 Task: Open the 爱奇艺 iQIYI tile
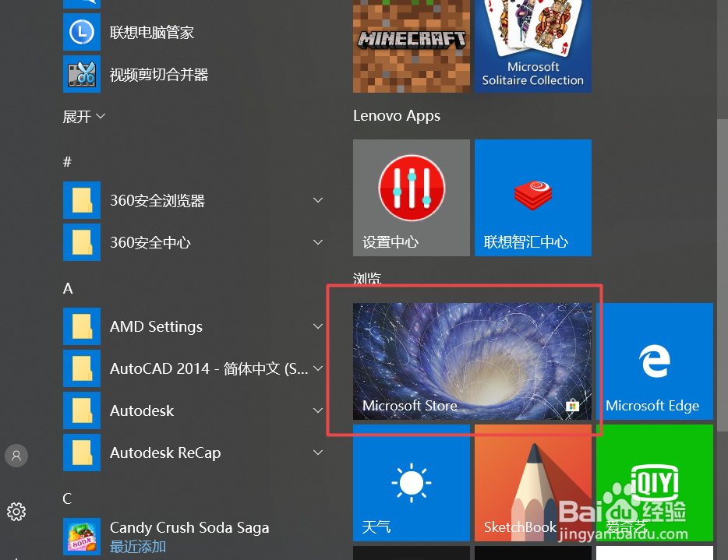pyautogui.click(x=655, y=483)
